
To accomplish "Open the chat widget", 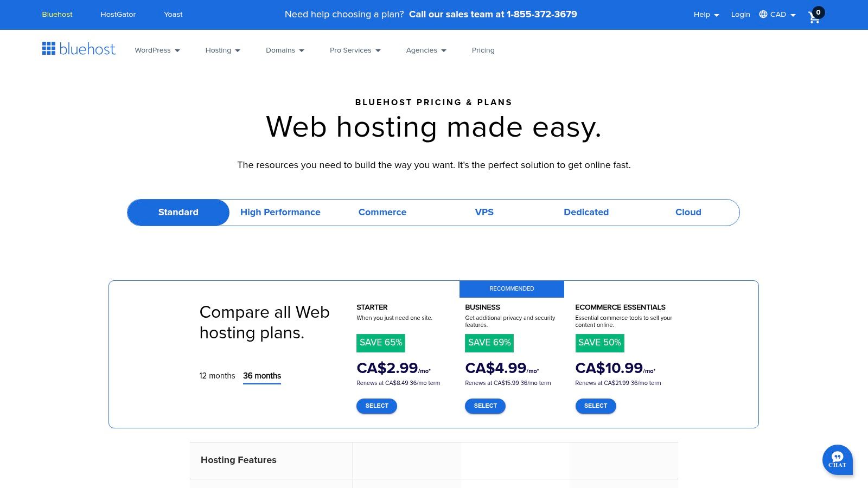I will 838,460.
